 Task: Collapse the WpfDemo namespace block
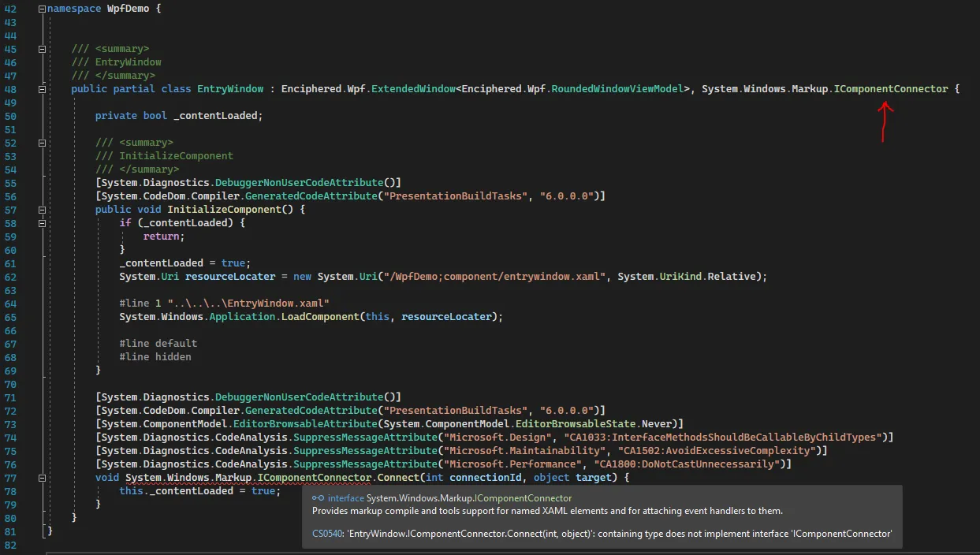click(x=42, y=9)
